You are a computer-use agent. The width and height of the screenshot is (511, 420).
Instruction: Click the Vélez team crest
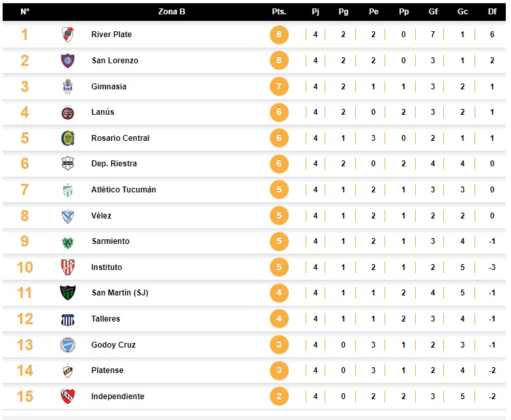(68, 216)
